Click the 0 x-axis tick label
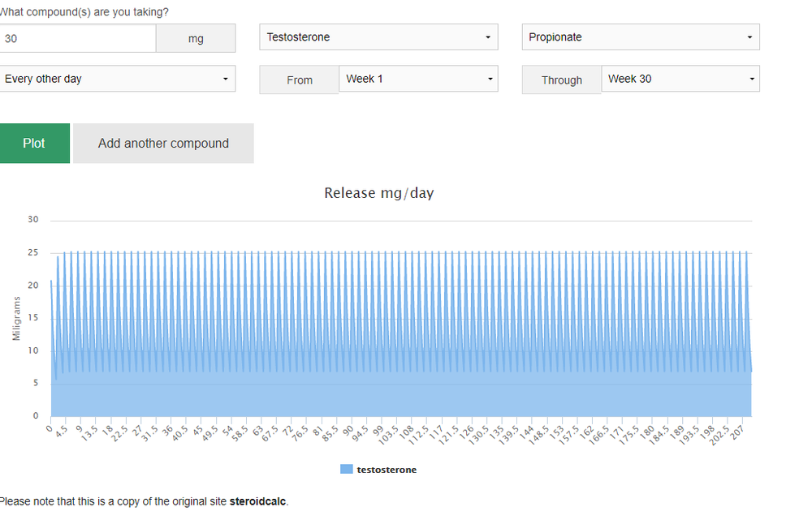This screenshot has width=812, height=520. pos(50,428)
